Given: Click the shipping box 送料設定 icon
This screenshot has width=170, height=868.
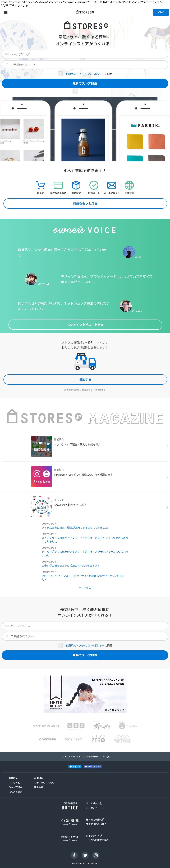Looking at the screenshot, I should [76, 185].
